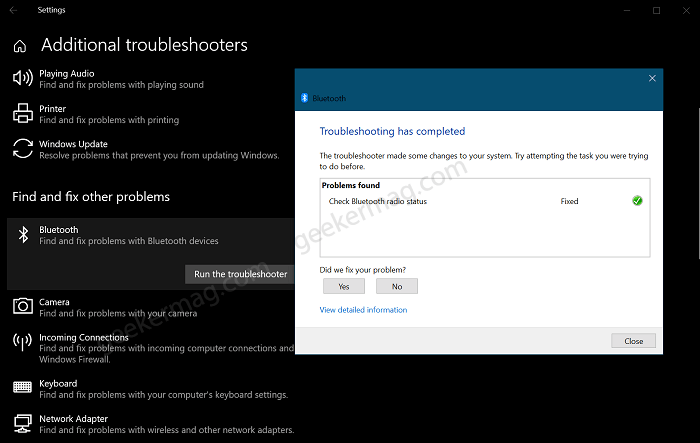
Task: Answer Yes to 'Did we fix your problem?'
Action: (x=344, y=286)
